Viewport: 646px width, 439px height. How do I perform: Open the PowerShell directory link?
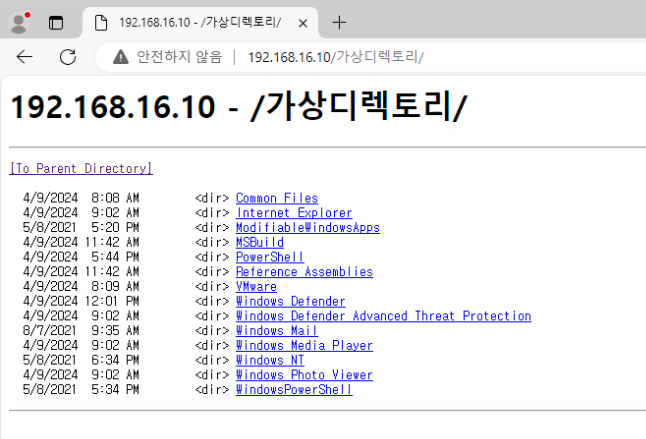(270, 257)
